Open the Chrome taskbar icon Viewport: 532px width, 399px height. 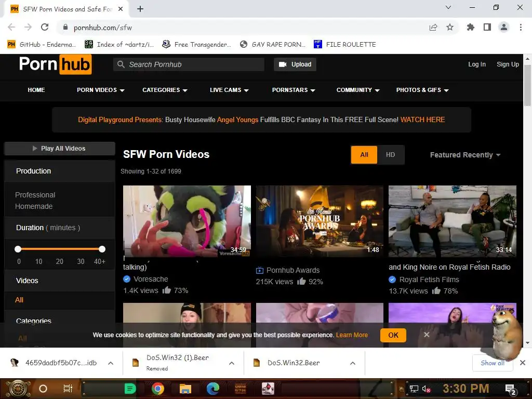pos(158,389)
